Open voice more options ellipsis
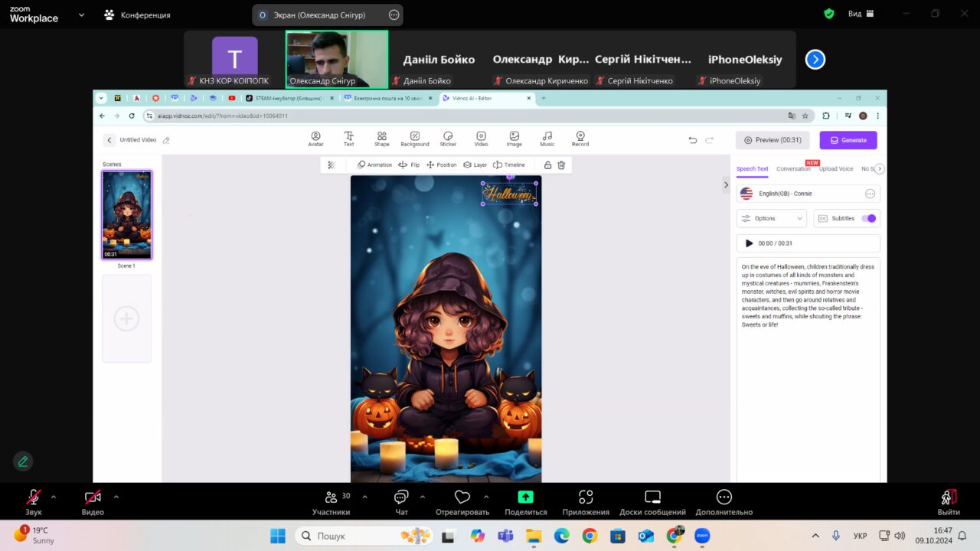Viewport: 980px width, 551px height. 870,194
